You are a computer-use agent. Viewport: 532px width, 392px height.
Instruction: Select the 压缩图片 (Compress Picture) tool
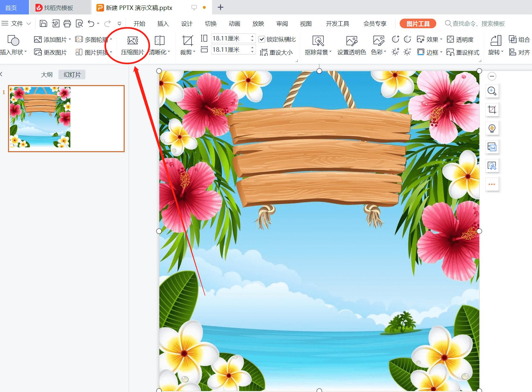click(132, 46)
